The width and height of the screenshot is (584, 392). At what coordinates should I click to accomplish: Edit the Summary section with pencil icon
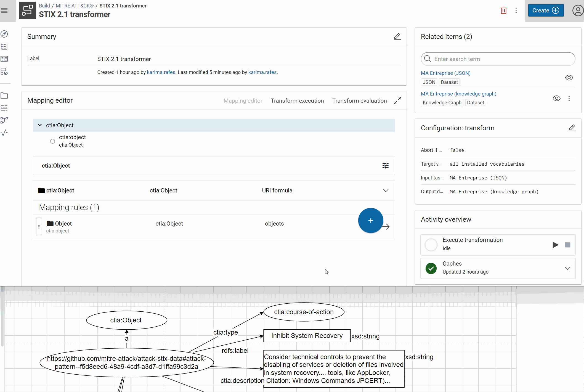point(397,36)
